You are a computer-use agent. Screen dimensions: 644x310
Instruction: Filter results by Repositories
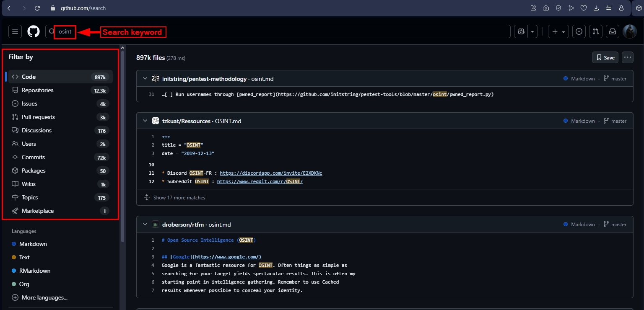[x=38, y=90]
